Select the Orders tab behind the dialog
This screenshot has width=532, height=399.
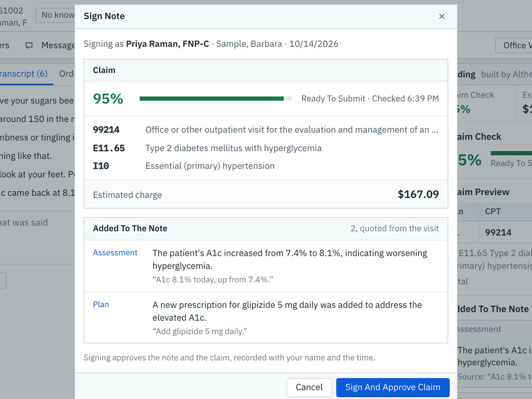coord(67,74)
